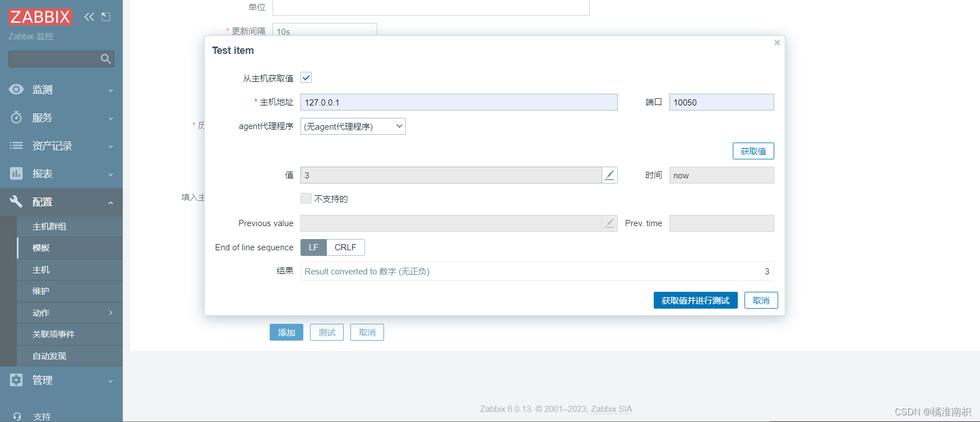
Task: Toggle the 不支持的 checkbox
Action: click(x=306, y=198)
